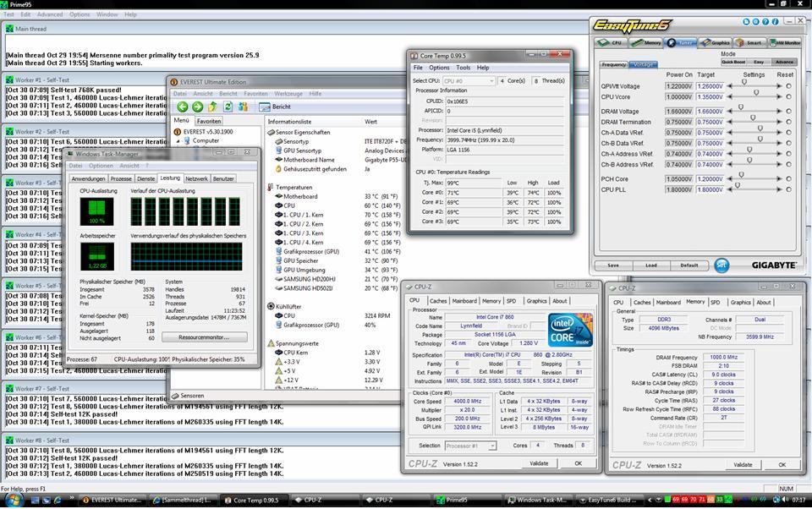Open the Memory tab in EasyTune6
The height and width of the screenshot is (509, 812).
645,42
